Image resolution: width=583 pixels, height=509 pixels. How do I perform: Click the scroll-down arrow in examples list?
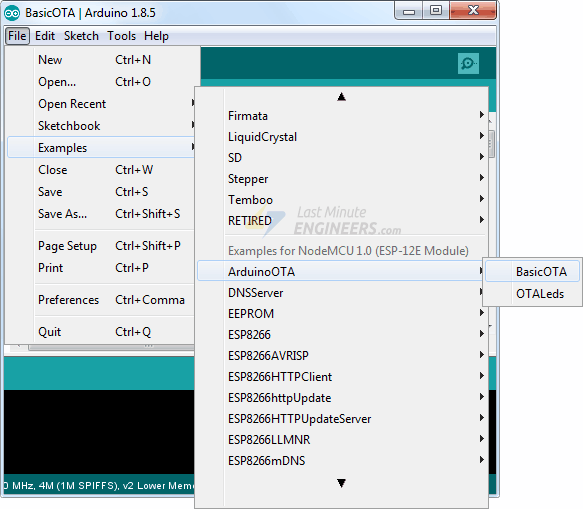coord(341,483)
